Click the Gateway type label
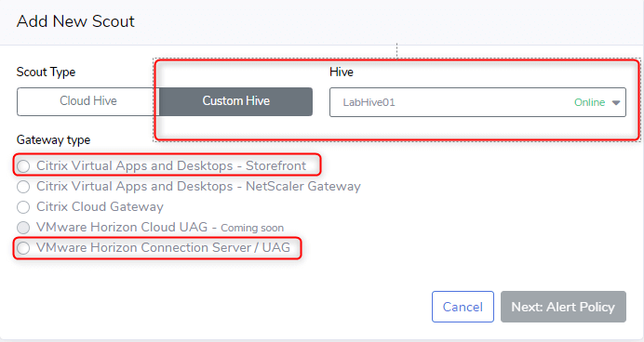The image size is (644, 342). pyautogui.click(x=53, y=139)
